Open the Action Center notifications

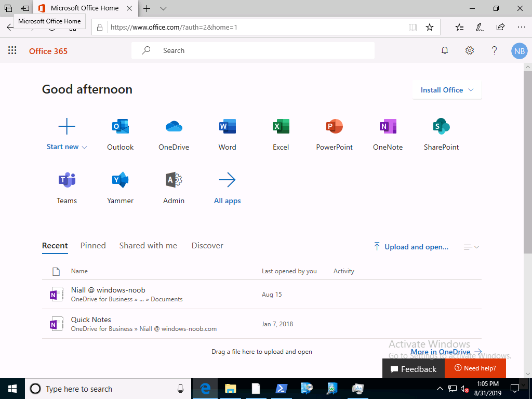pos(515,389)
